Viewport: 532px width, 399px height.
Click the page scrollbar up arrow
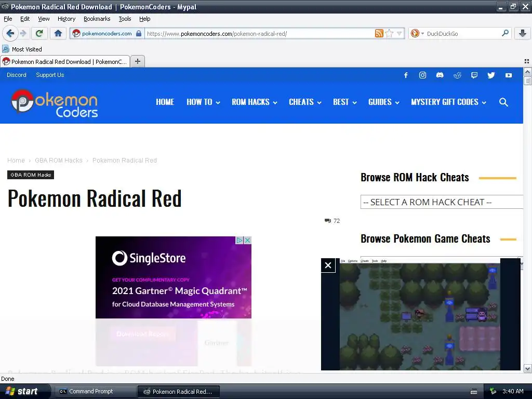point(527,72)
